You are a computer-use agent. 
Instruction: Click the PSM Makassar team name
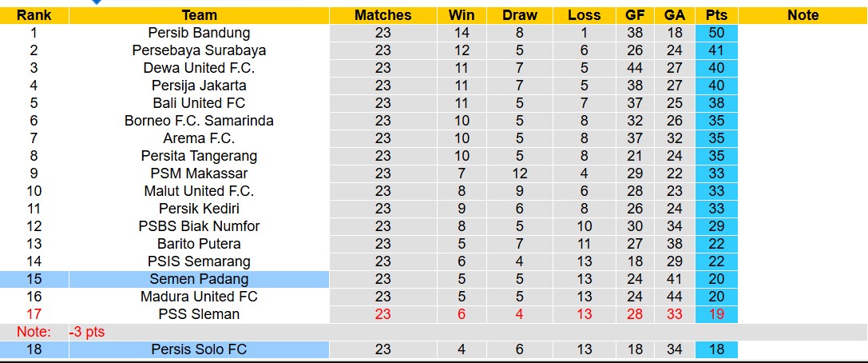pyautogui.click(x=199, y=174)
